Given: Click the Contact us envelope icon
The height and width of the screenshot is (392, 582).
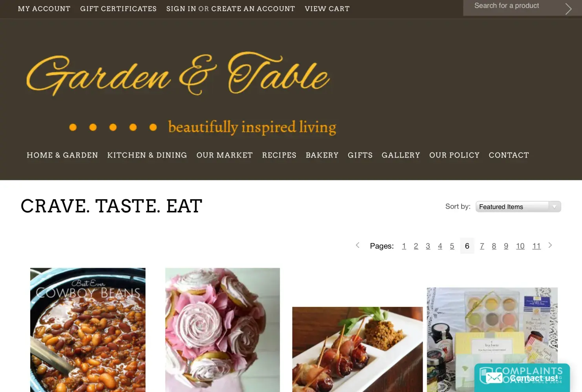Looking at the screenshot, I should click(494, 378).
